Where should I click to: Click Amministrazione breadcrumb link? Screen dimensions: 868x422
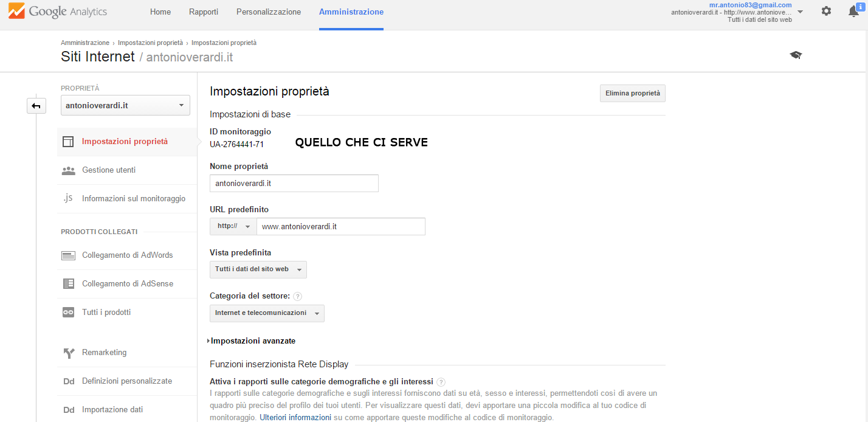[x=85, y=43]
